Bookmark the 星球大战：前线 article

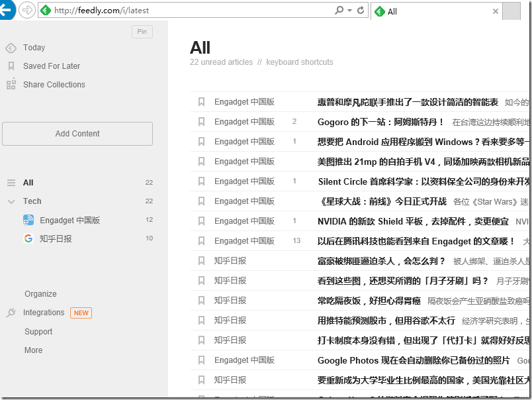click(x=202, y=201)
